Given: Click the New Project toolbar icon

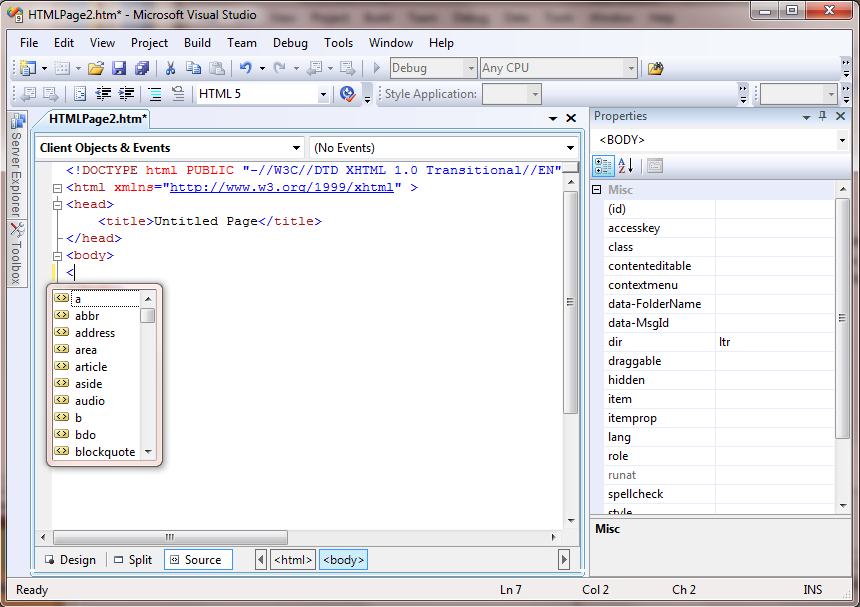Looking at the screenshot, I should 27,68.
